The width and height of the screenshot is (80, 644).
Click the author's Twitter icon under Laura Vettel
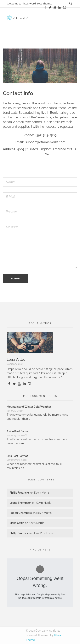[14, 383]
